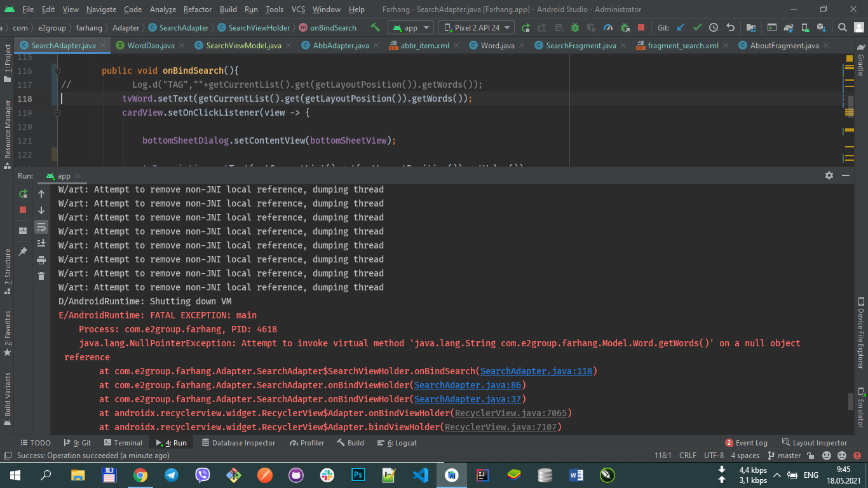Hide the Run tool window
Image resolution: width=868 pixels, height=488 pixels.
point(846,175)
